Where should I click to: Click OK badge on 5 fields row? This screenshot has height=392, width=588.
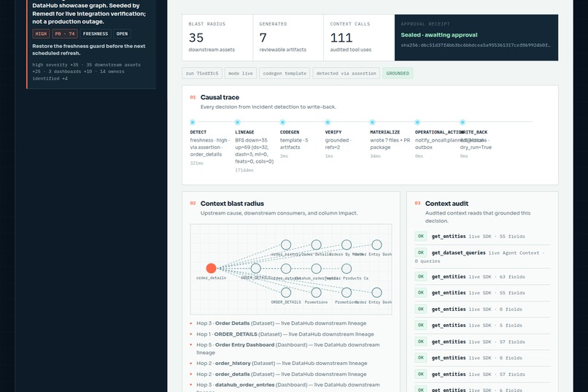tap(421, 326)
